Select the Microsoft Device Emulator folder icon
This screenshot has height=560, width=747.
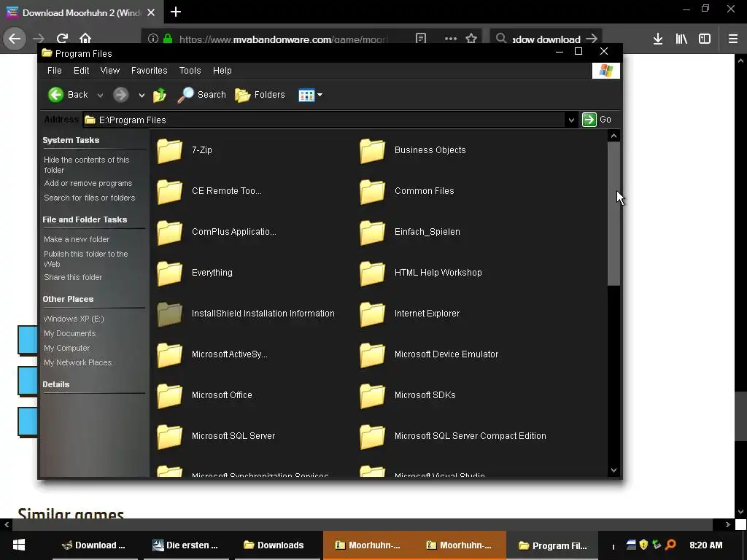[373, 355]
